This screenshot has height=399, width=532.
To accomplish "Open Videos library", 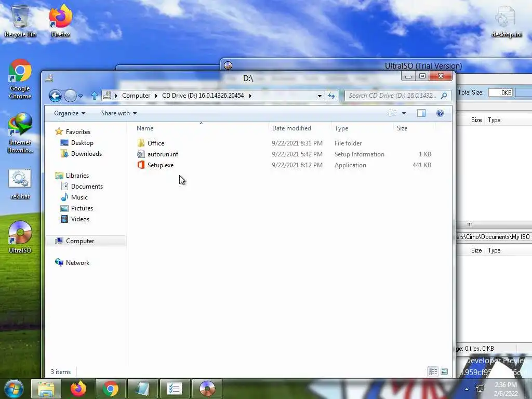I will coord(80,219).
